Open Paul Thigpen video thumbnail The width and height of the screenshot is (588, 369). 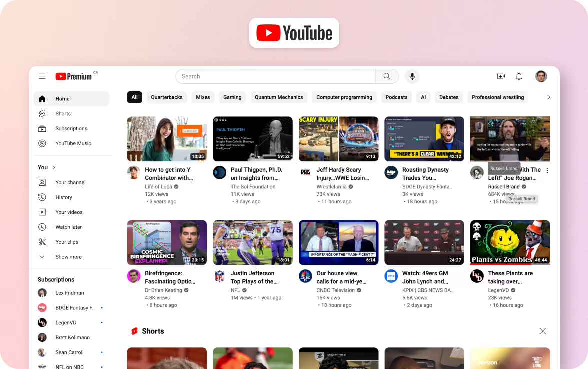253,139
